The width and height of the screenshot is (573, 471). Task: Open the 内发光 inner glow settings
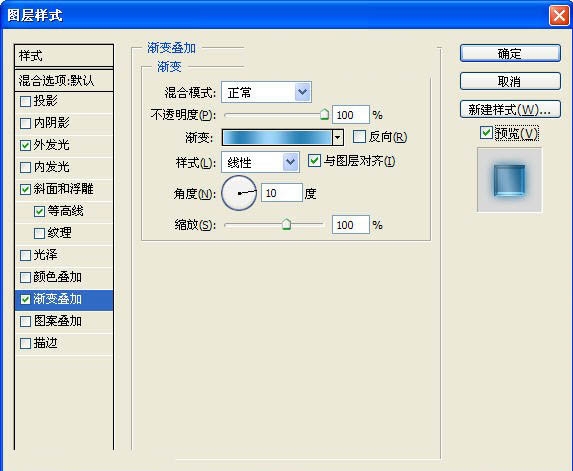coord(52,167)
